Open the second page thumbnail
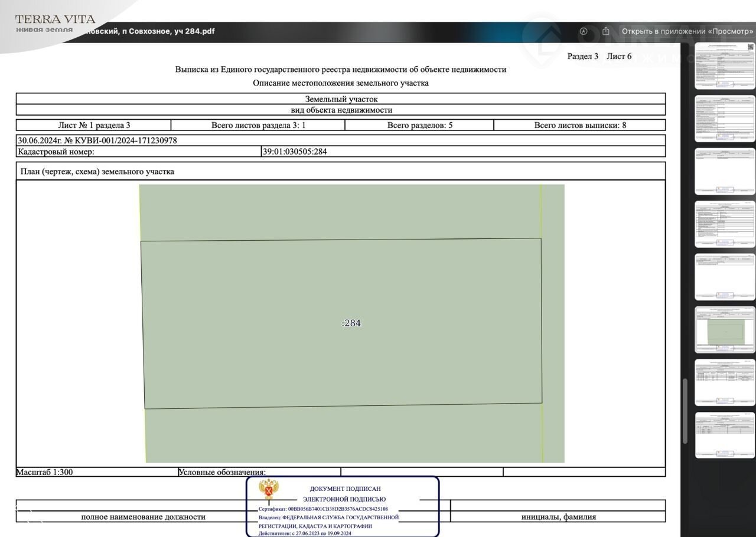756x537 pixels. [x=725, y=119]
